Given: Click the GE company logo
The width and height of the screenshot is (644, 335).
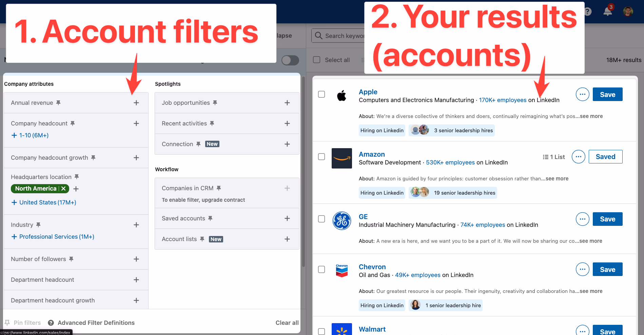Looking at the screenshot, I should [342, 221].
